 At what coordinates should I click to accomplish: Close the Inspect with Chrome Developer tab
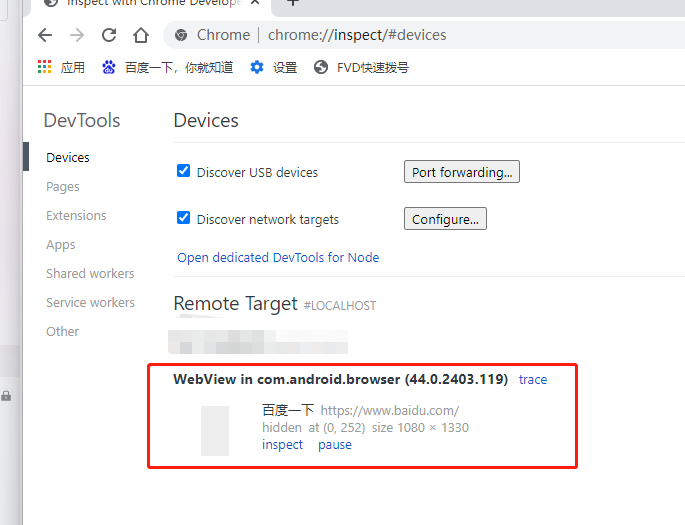coord(255,3)
